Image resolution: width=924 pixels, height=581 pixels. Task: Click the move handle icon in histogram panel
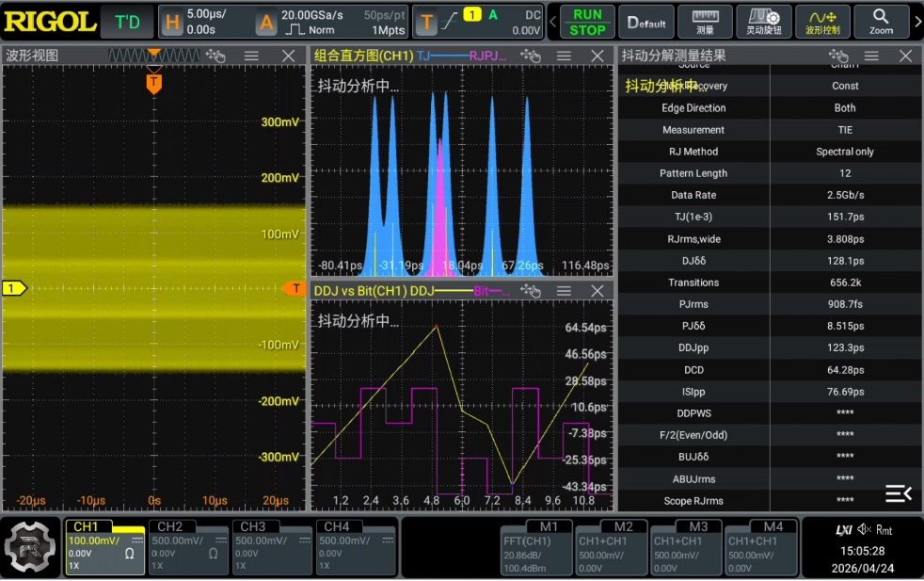tap(531, 56)
